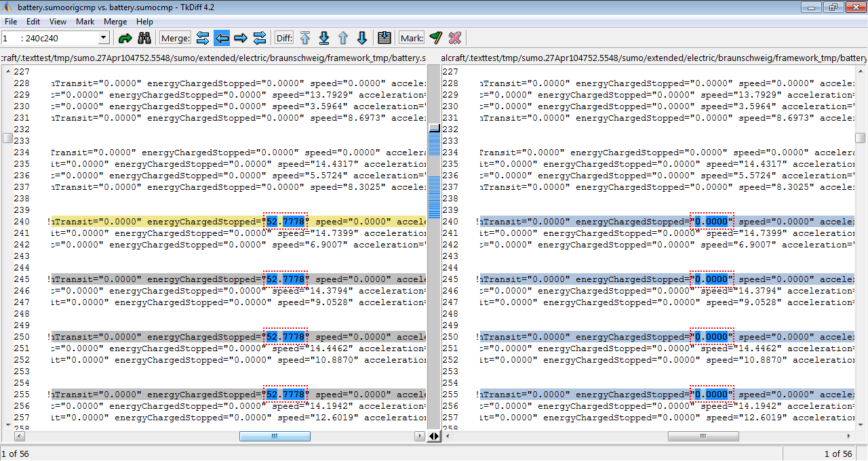Select merge choice right-only arrow
This screenshot has width=868, height=461.
point(241,38)
